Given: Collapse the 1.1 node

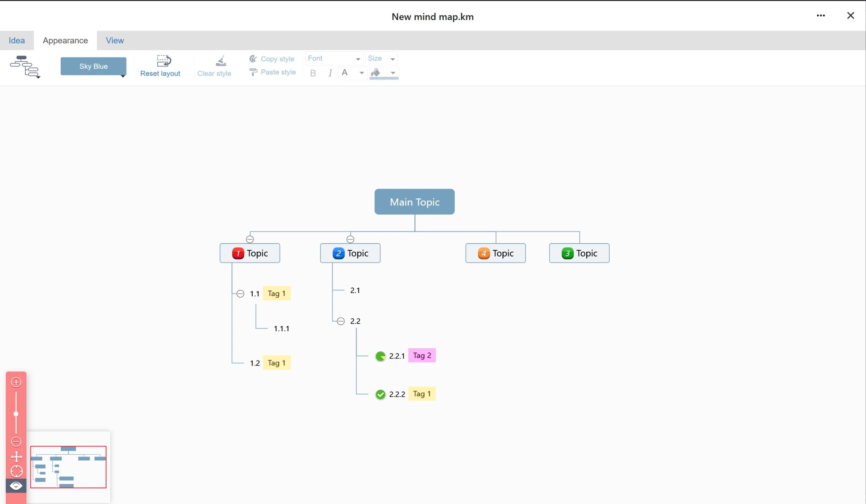Looking at the screenshot, I should 240,294.
